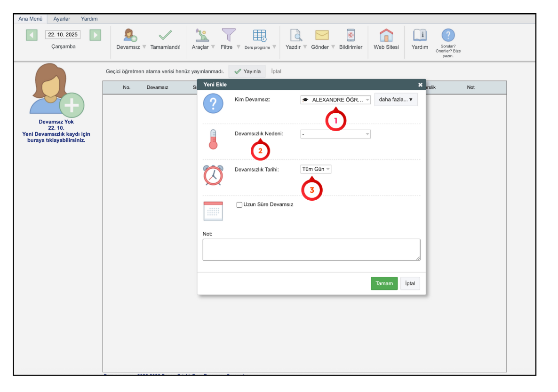The image size is (558, 392).
Task: Click inside the Not text area
Action: 311,250
